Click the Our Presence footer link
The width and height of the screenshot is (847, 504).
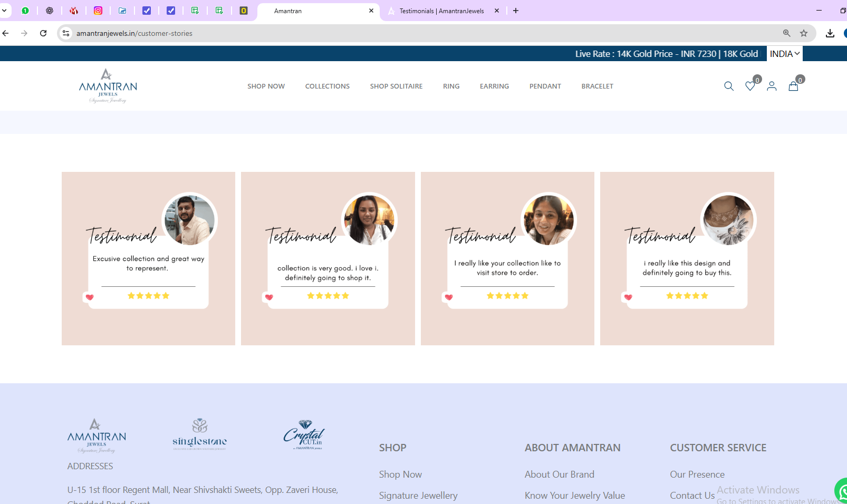[697, 474]
